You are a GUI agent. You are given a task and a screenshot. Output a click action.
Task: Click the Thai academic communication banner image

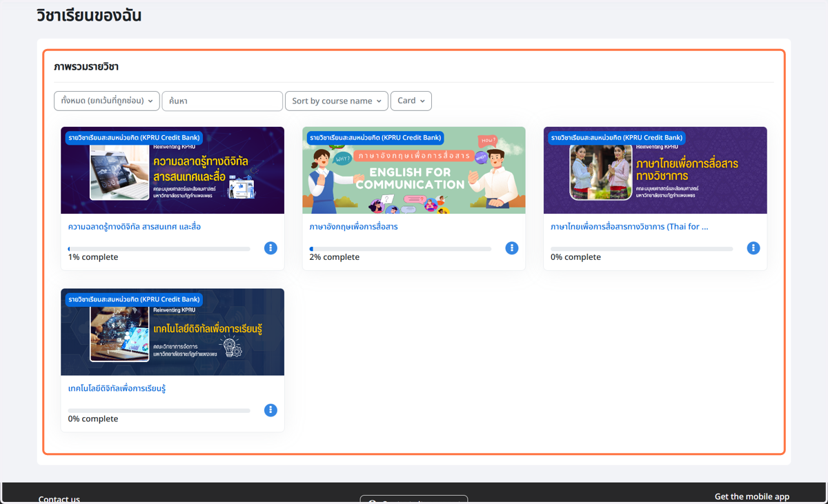(x=655, y=170)
